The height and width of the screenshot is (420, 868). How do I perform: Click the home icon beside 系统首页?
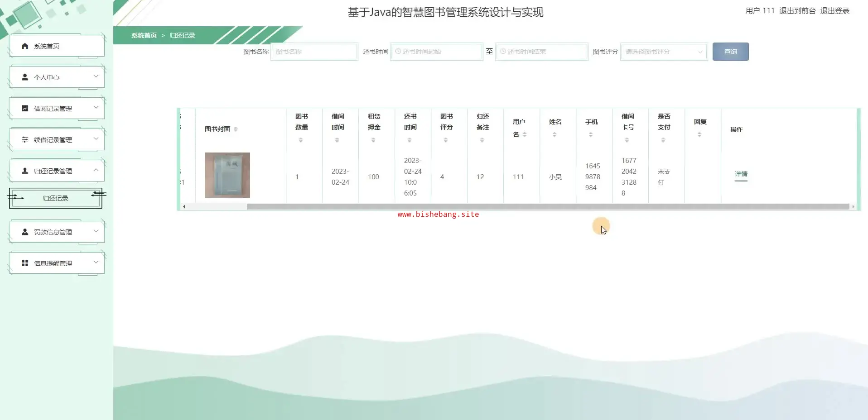tap(25, 46)
